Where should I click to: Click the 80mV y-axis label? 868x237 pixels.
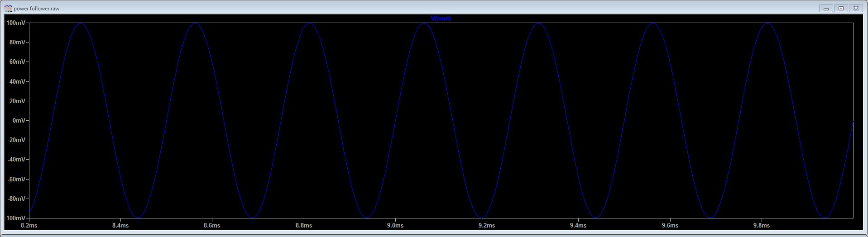point(17,42)
